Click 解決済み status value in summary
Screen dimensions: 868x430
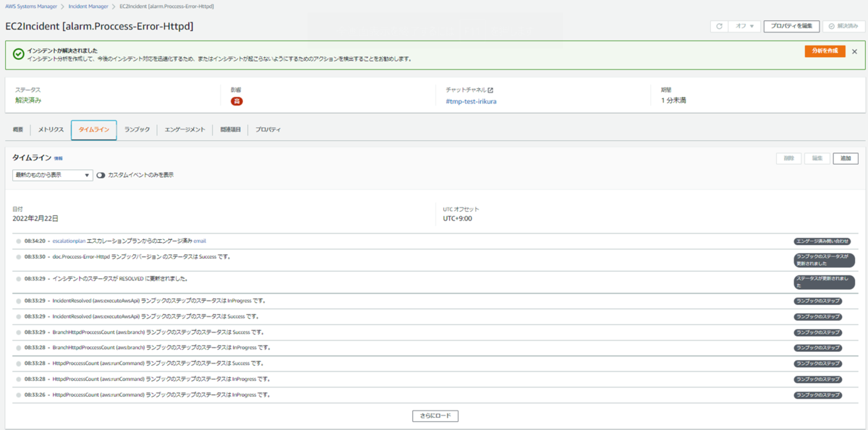click(x=28, y=100)
